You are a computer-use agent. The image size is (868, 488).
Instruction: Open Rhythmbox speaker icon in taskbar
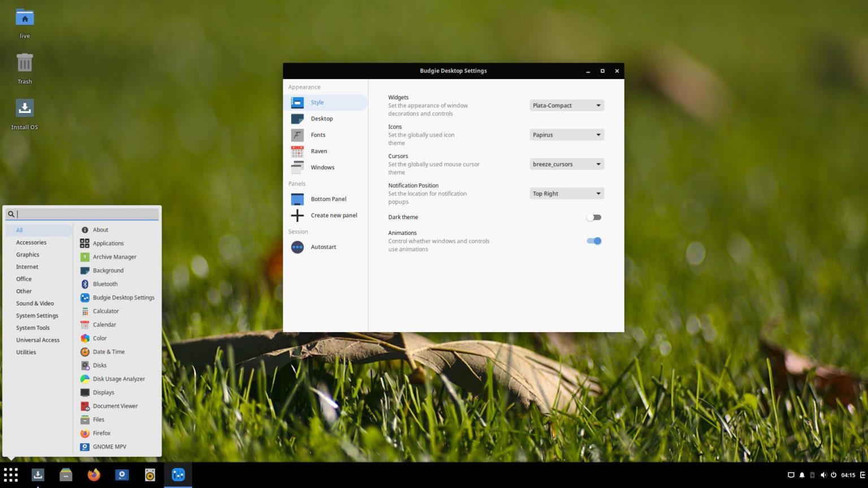[x=149, y=475]
